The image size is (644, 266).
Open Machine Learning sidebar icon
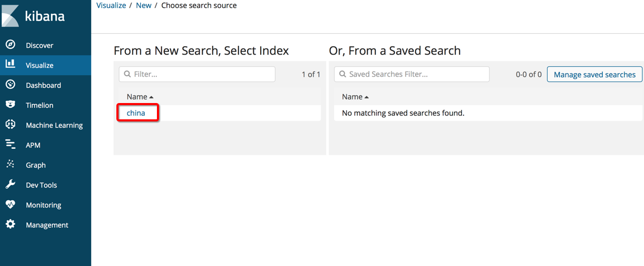pos(11,125)
